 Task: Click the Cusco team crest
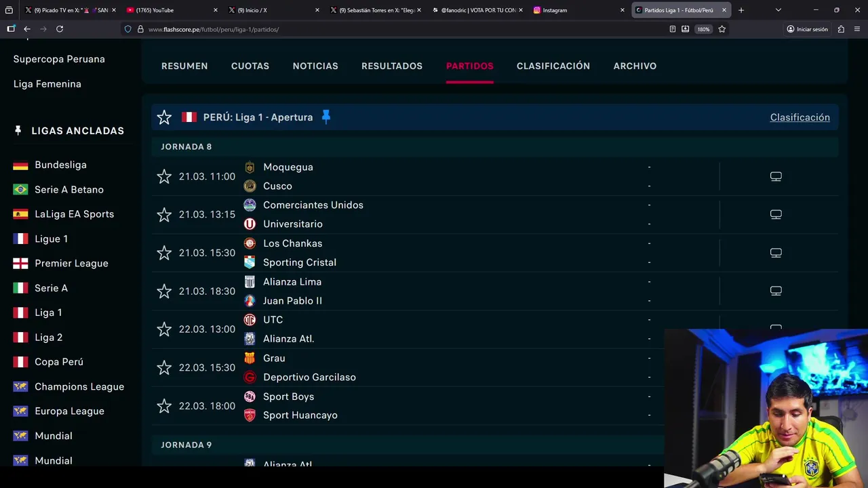pos(250,186)
